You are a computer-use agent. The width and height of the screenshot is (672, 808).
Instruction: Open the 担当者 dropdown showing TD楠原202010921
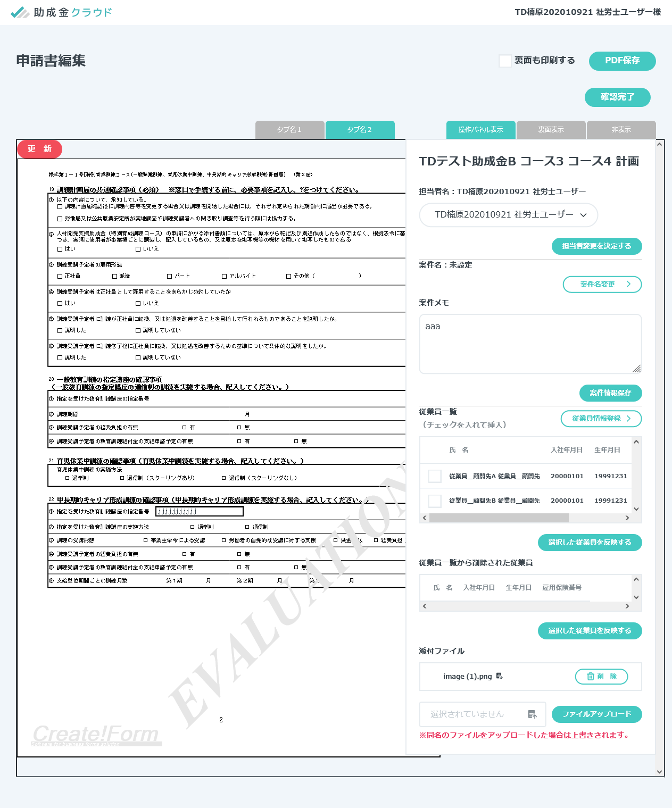508,215
